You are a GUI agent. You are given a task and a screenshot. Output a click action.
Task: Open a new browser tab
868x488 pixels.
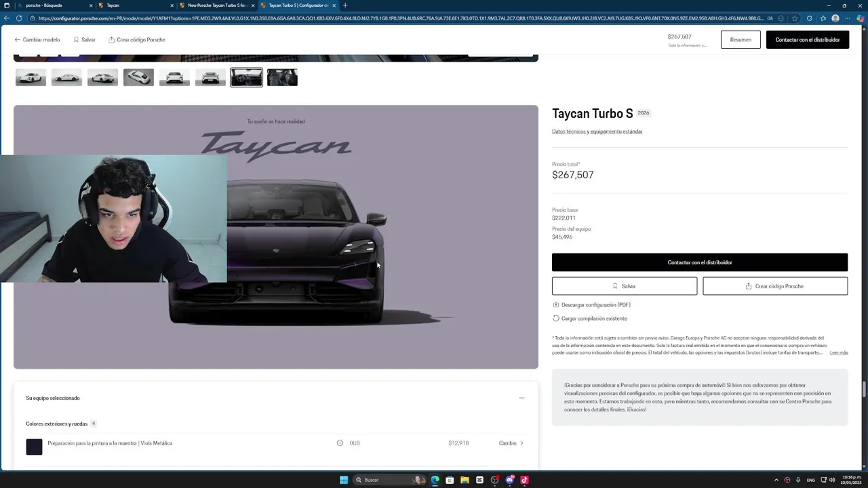click(345, 5)
